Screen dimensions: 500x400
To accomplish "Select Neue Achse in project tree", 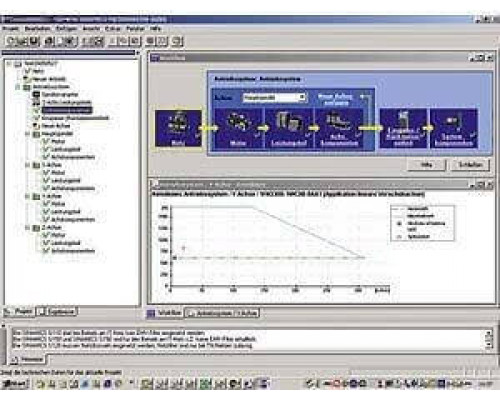I will 56,126.
